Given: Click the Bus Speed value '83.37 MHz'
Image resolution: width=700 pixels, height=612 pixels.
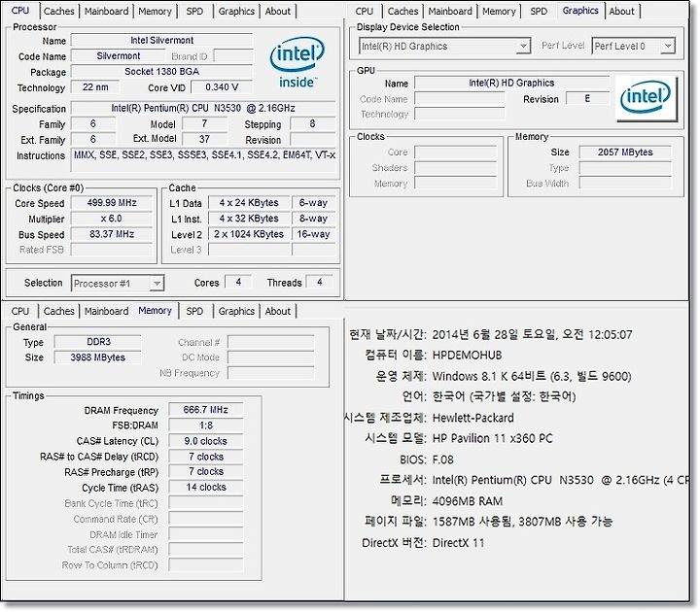Looking at the screenshot, I should (112, 234).
